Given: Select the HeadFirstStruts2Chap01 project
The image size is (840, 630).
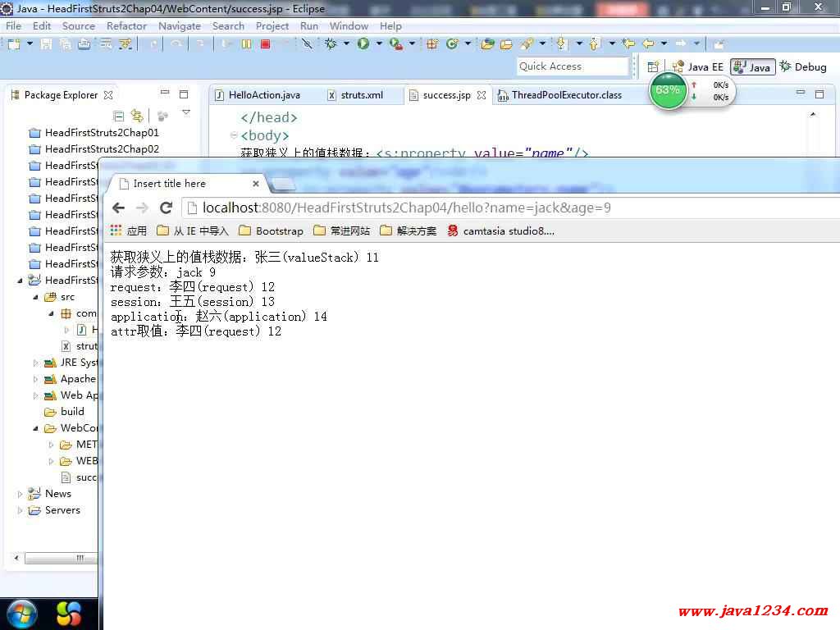Looking at the screenshot, I should coord(94,133).
